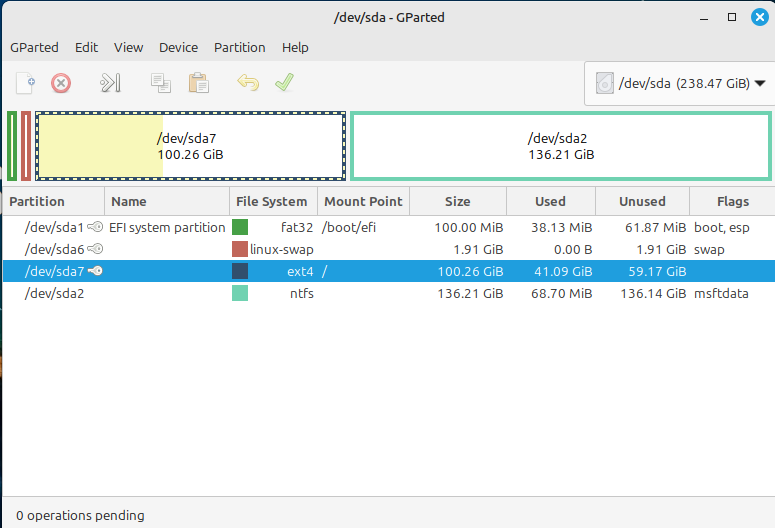The width and height of the screenshot is (775, 528).
Task: Open the View menu
Action: pyautogui.click(x=129, y=47)
